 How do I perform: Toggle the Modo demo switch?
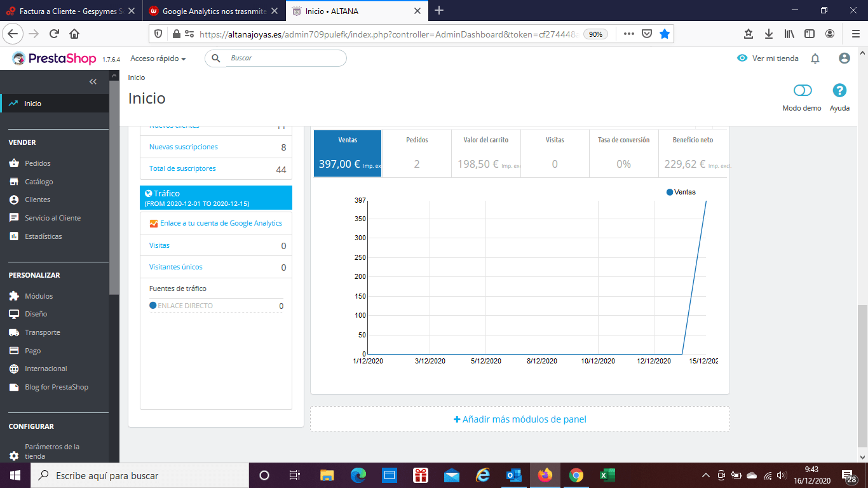(803, 91)
